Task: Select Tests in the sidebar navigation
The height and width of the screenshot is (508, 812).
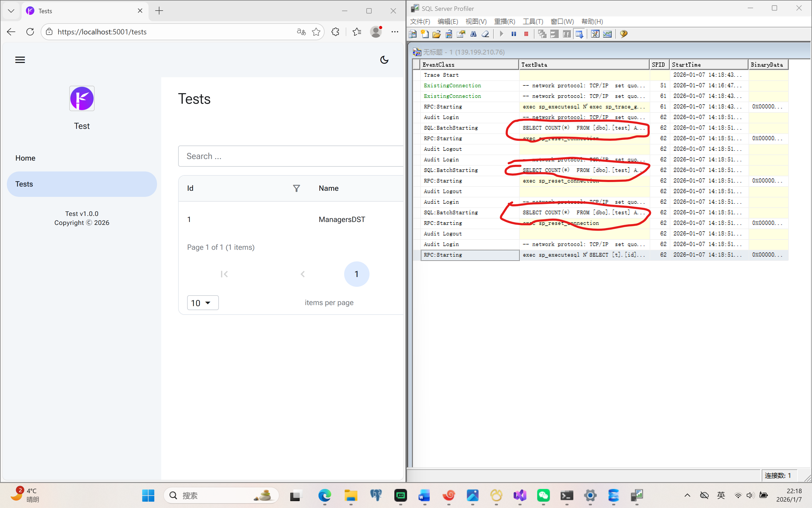Action: tap(82, 184)
